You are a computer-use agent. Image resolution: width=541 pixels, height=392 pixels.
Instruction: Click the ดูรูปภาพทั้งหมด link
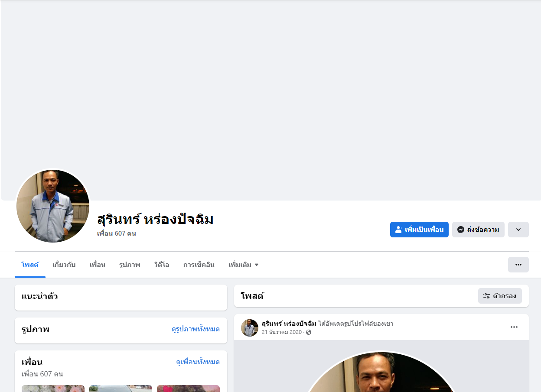click(196, 329)
